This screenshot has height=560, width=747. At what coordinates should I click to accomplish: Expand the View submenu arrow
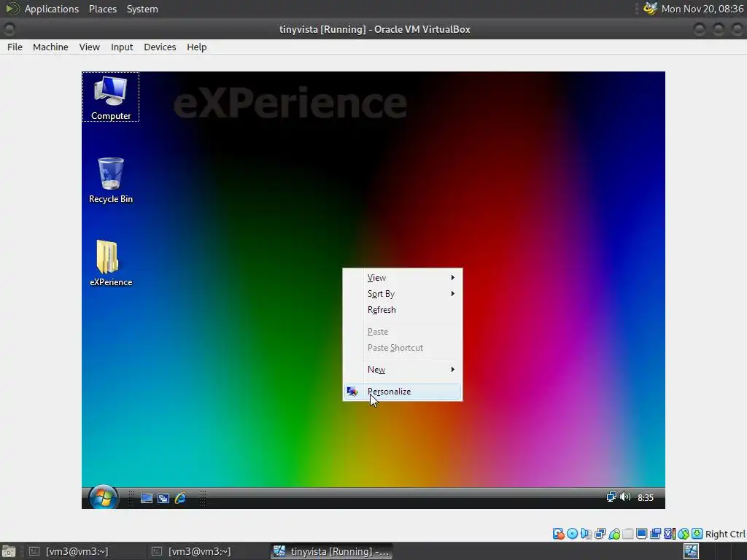pyautogui.click(x=452, y=278)
